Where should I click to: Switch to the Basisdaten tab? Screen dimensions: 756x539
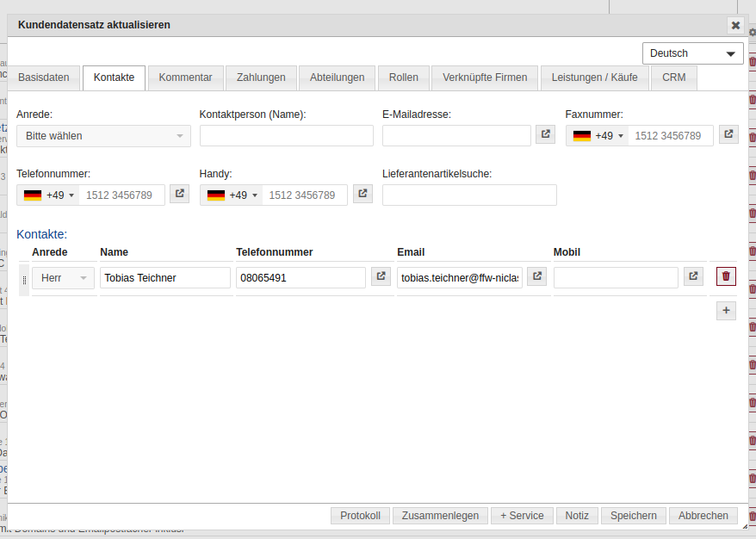tap(44, 77)
